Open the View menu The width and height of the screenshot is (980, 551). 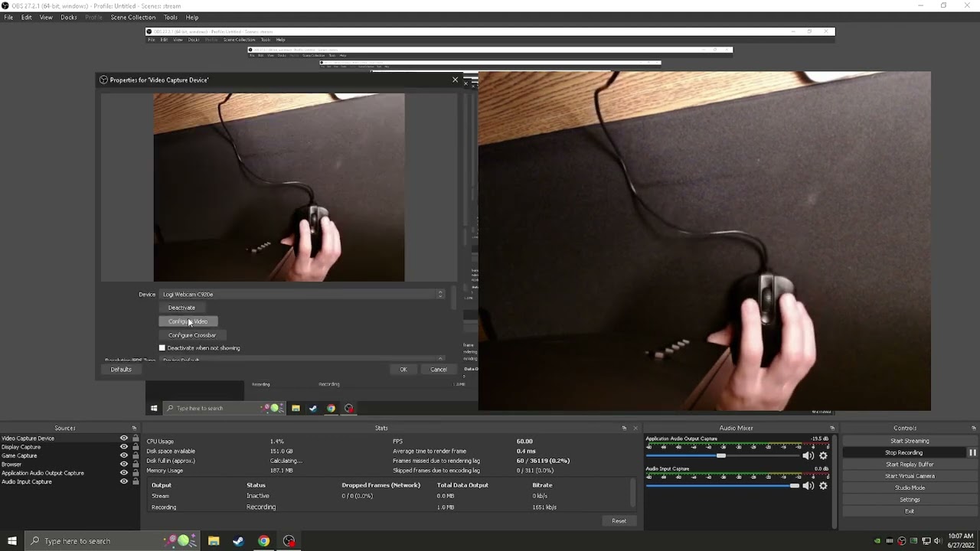click(46, 17)
